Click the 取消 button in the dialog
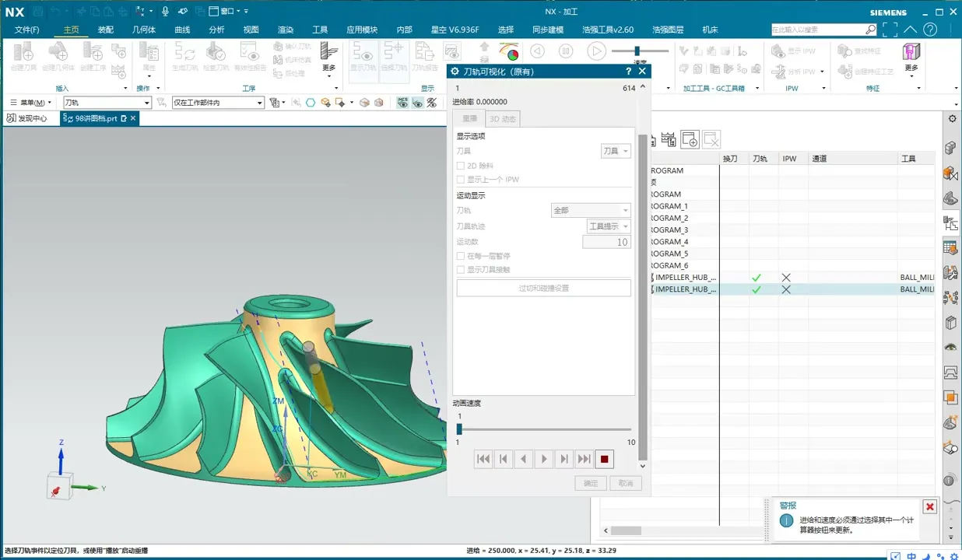The height and width of the screenshot is (560, 962). (x=626, y=483)
